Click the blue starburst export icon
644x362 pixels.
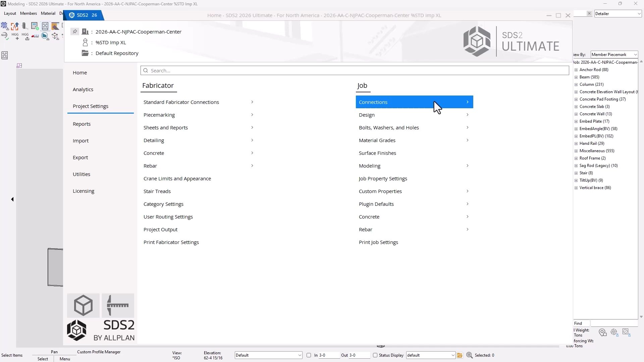pyautogui.click(x=4, y=26)
